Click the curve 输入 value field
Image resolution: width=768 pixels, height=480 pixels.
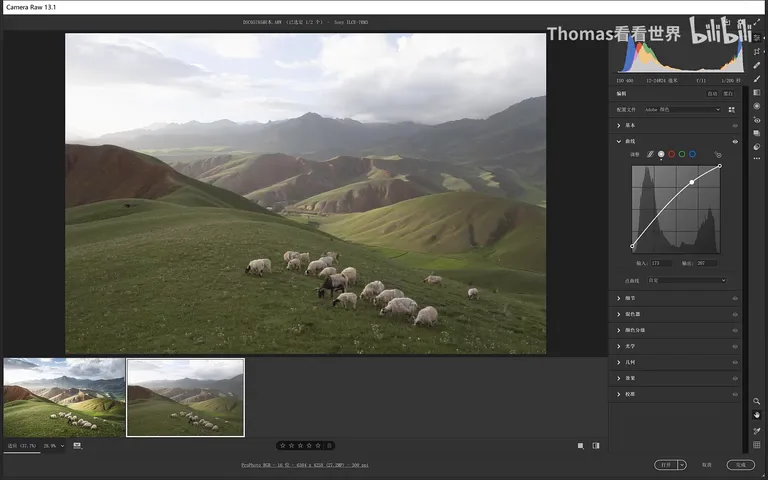661,264
